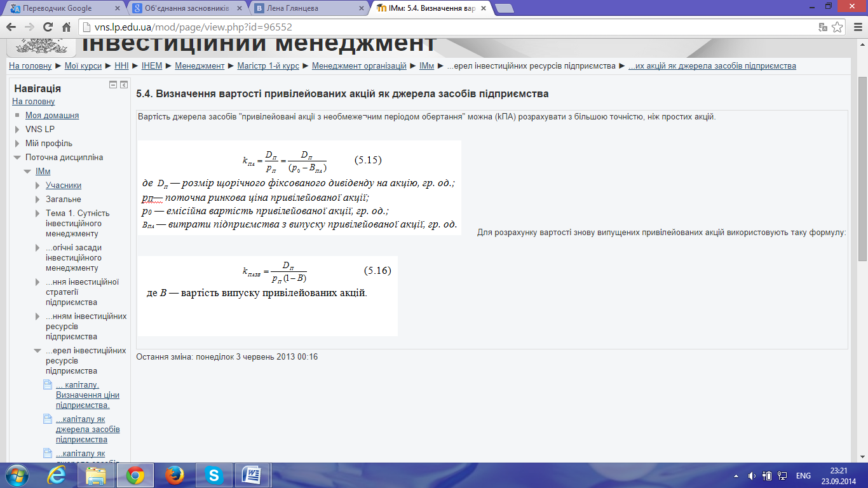The width and height of the screenshot is (868, 488).
Task: Expand the Мій профіль tree node
Action: coord(17,144)
